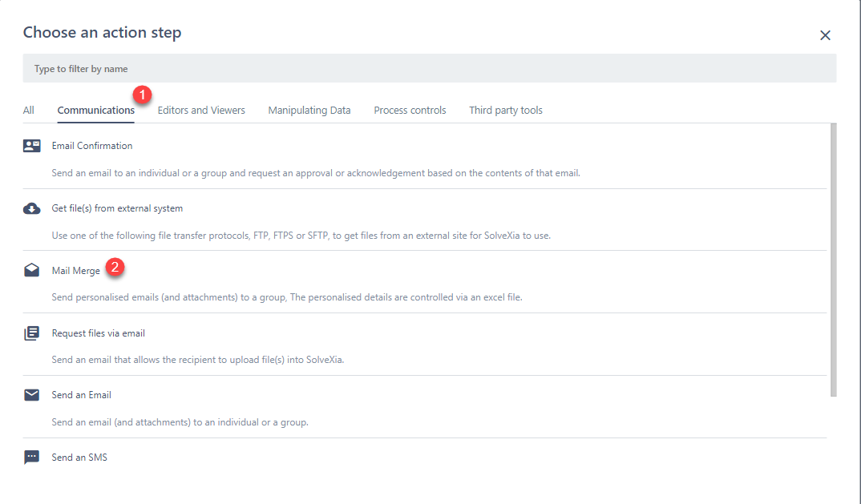This screenshot has width=861, height=504.
Task: Click the Email Confirmation contact card icon
Action: click(32, 146)
